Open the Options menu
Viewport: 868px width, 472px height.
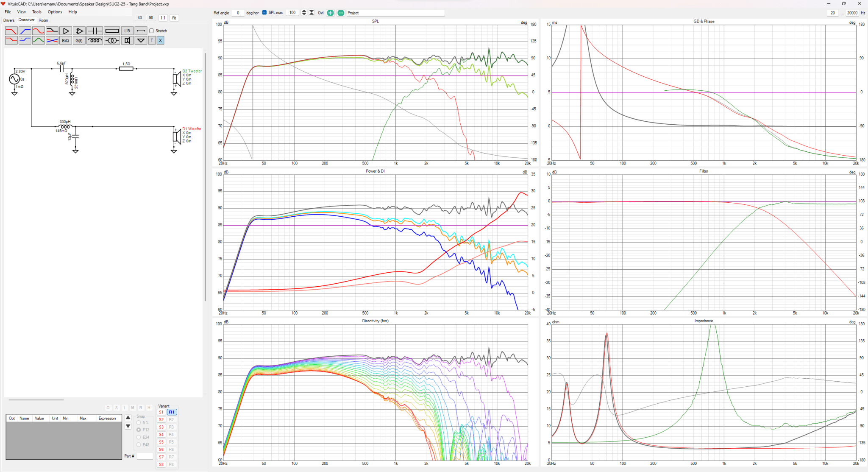(55, 12)
